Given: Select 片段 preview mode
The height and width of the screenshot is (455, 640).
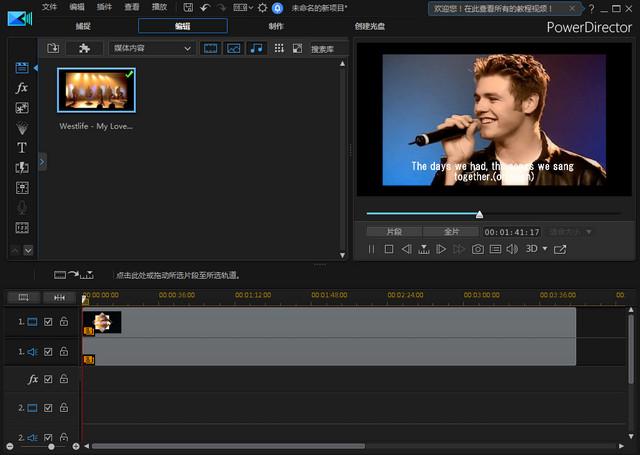Looking at the screenshot, I should pyautogui.click(x=394, y=232).
